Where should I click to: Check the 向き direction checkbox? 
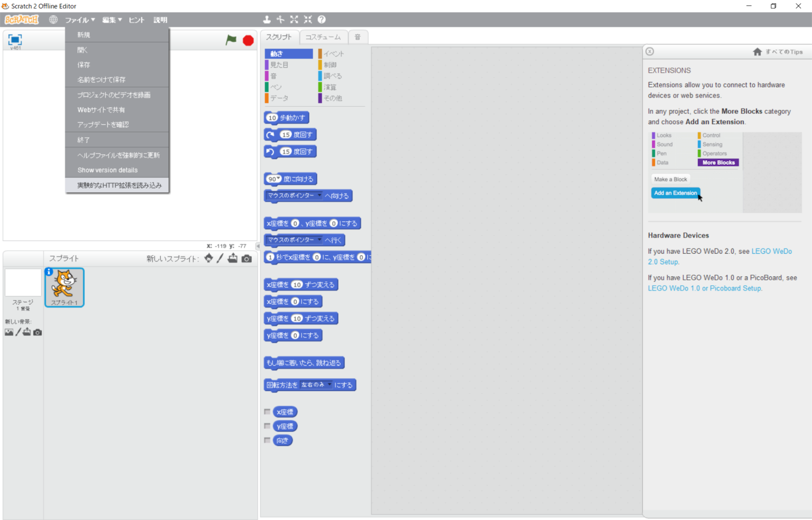click(267, 440)
